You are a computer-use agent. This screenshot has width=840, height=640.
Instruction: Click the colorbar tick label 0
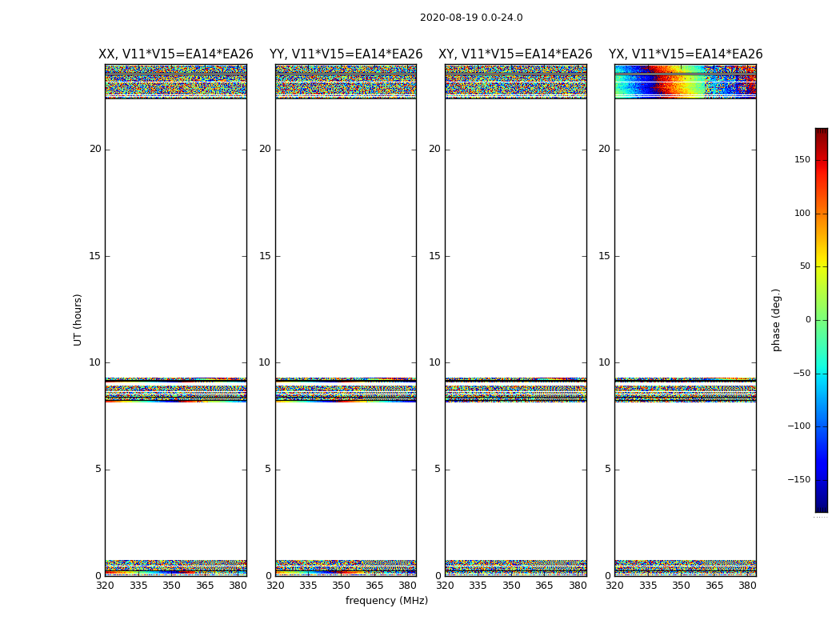click(808, 320)
